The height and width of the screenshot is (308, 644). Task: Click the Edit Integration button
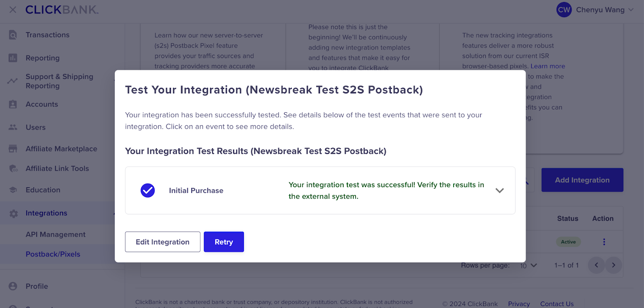[x=163, y=242]
